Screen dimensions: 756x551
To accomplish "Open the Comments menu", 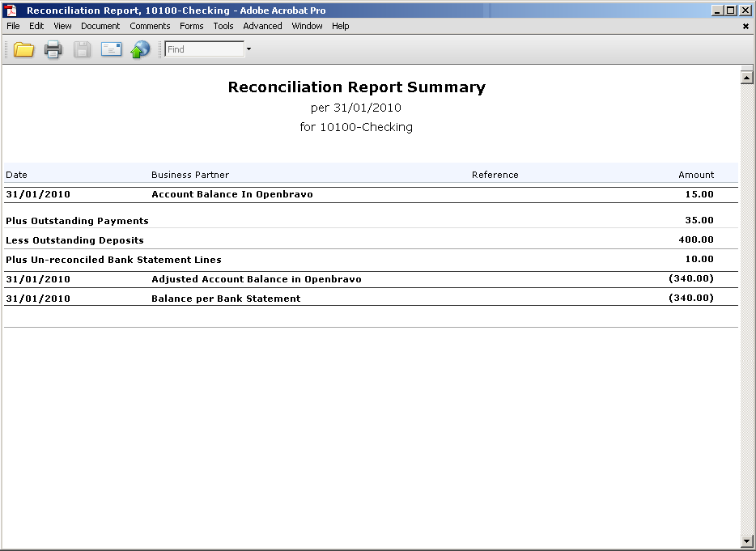I will [150, 26].
